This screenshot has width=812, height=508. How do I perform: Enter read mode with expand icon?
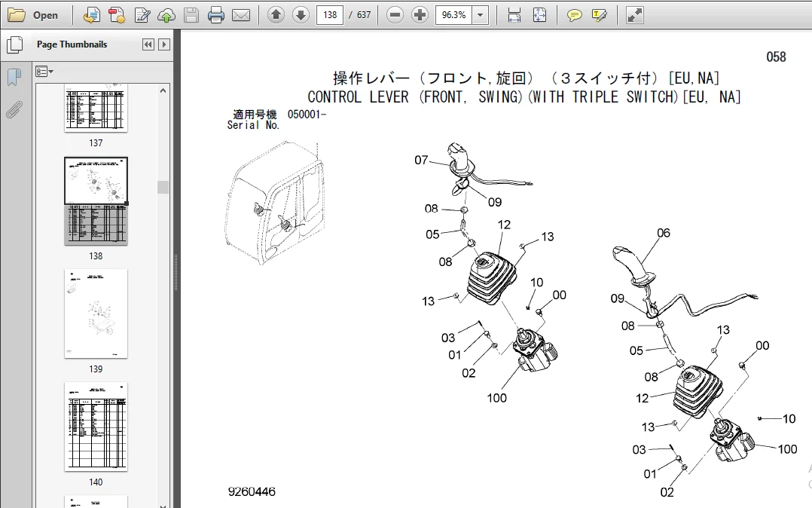point(634,15)
